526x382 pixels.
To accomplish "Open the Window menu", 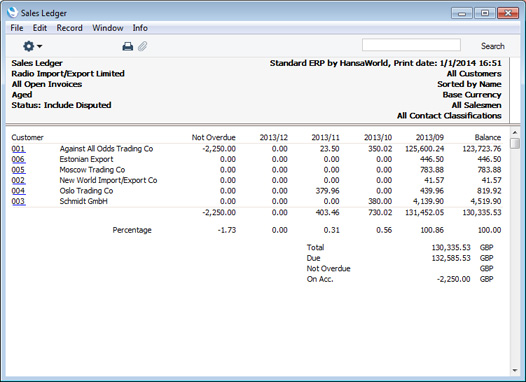I will [108, 28].
